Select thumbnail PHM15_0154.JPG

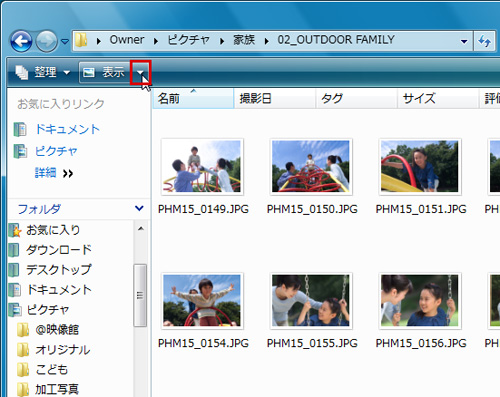click(x=202, y=301)
